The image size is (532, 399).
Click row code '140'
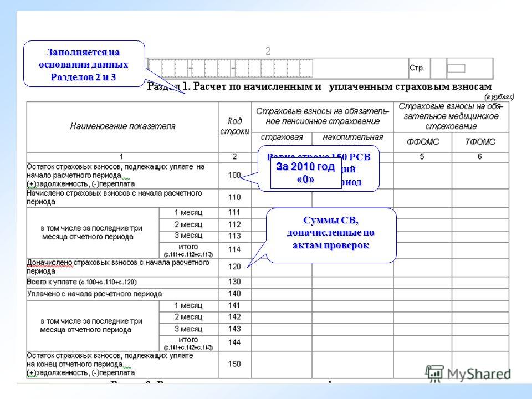pyautogui.click(x=234, y=294)
